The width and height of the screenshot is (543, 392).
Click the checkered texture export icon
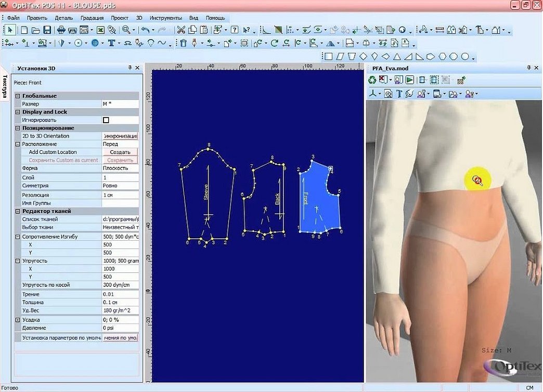point(461,81)
